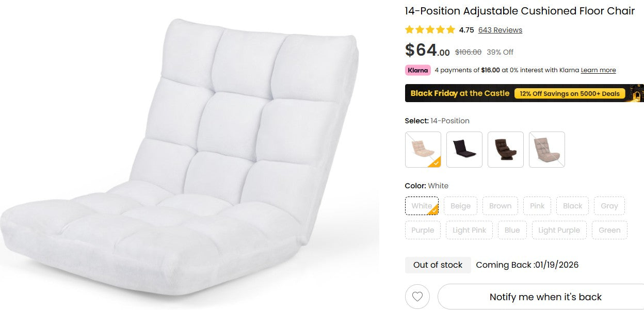Open the 643 Reviews link
The image size is (644, 310).
[500, 30]
